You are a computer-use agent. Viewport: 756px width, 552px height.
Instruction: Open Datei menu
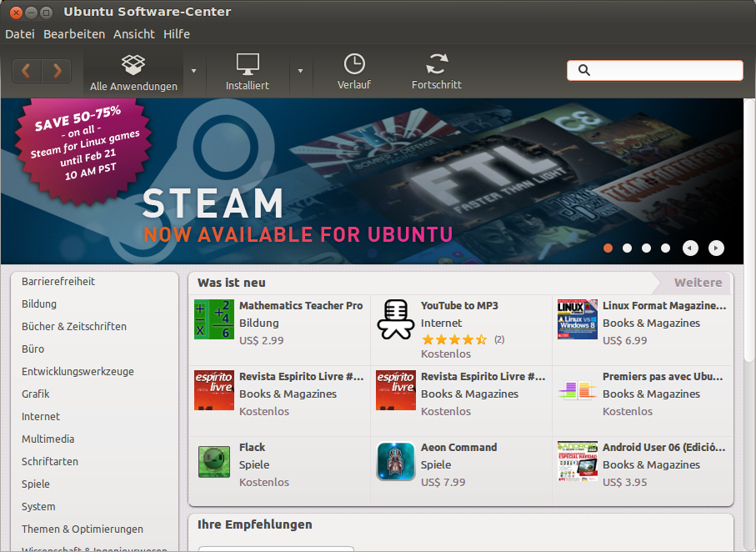[20, 34]
